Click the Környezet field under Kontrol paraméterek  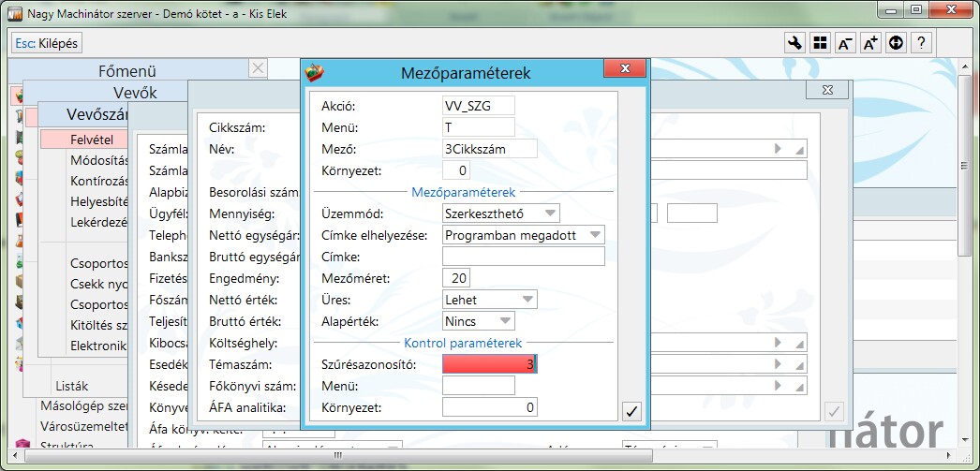(x=489, y=407)
